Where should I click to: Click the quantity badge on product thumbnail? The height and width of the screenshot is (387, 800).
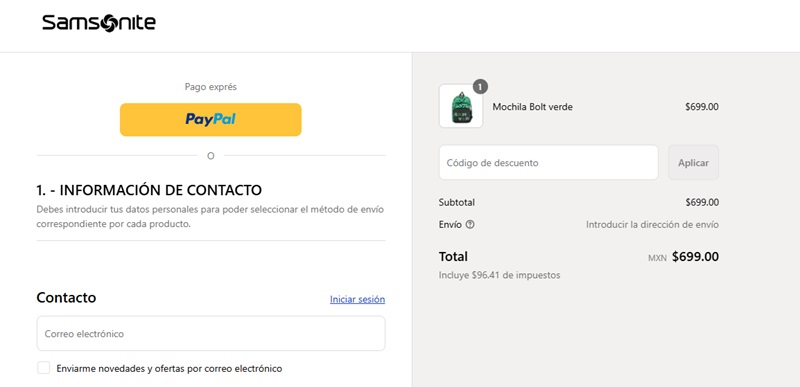pyautogui.click(x=480, y=87)
